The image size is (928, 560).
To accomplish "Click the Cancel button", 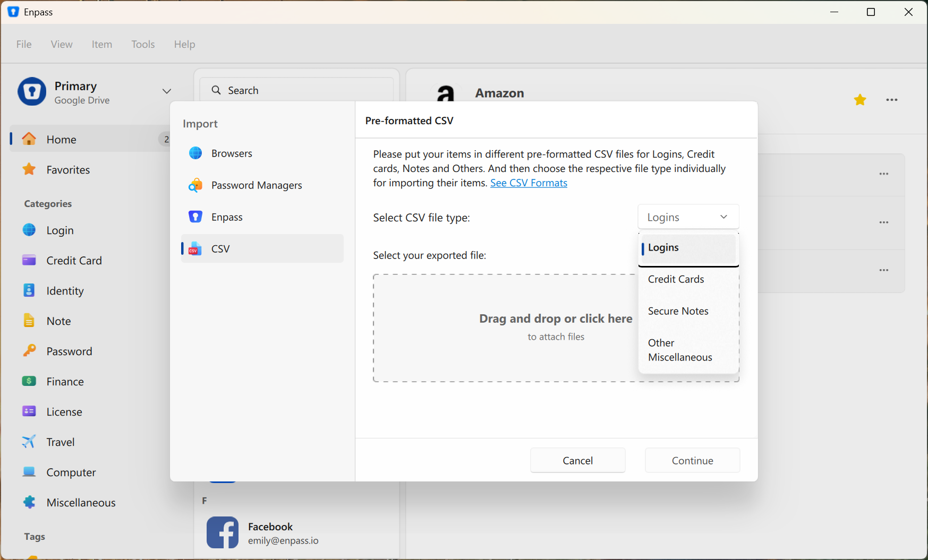I will [x=578, y=460].
